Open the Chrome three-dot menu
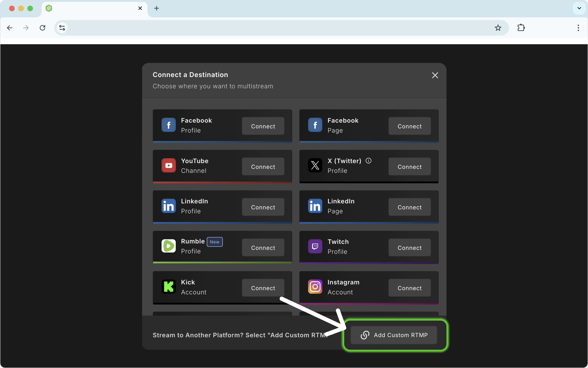 point(578,28)
